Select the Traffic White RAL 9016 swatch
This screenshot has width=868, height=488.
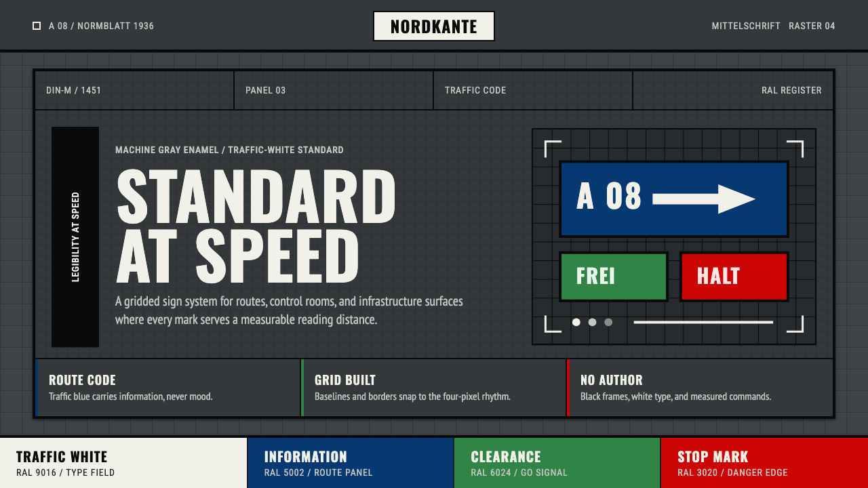coord(123,463)
